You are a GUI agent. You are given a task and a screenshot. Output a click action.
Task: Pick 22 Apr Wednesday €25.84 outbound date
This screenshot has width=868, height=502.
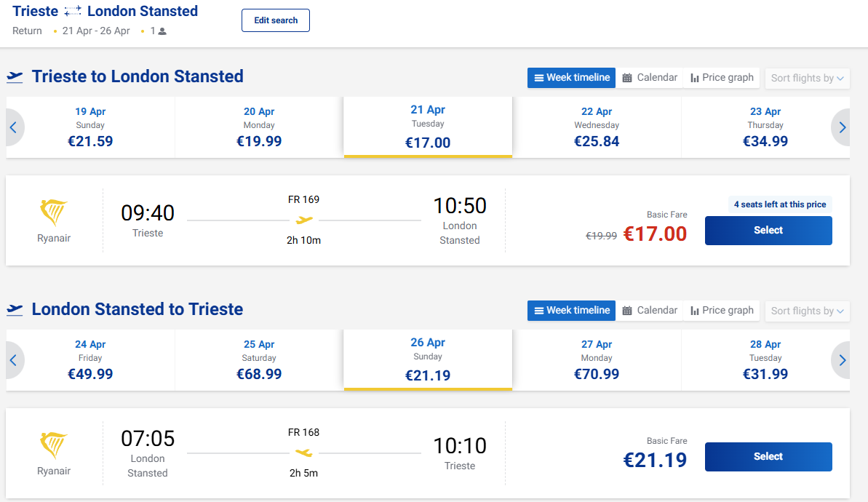click(597, 127)
